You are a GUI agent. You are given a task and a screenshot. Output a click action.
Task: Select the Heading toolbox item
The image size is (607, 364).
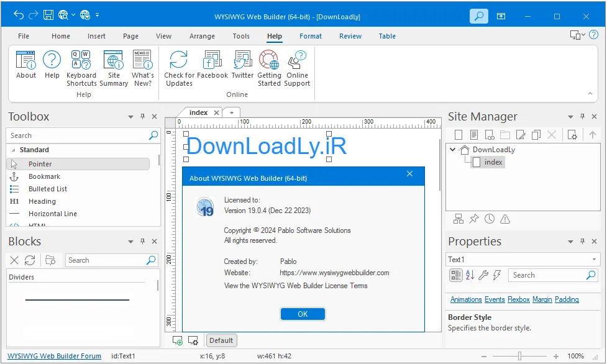42,201
